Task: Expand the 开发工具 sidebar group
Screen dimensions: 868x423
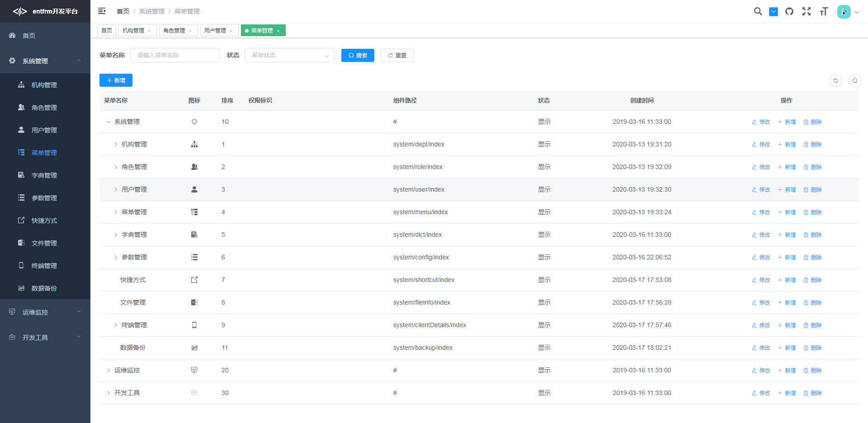Action: click(x=45, y=337)
